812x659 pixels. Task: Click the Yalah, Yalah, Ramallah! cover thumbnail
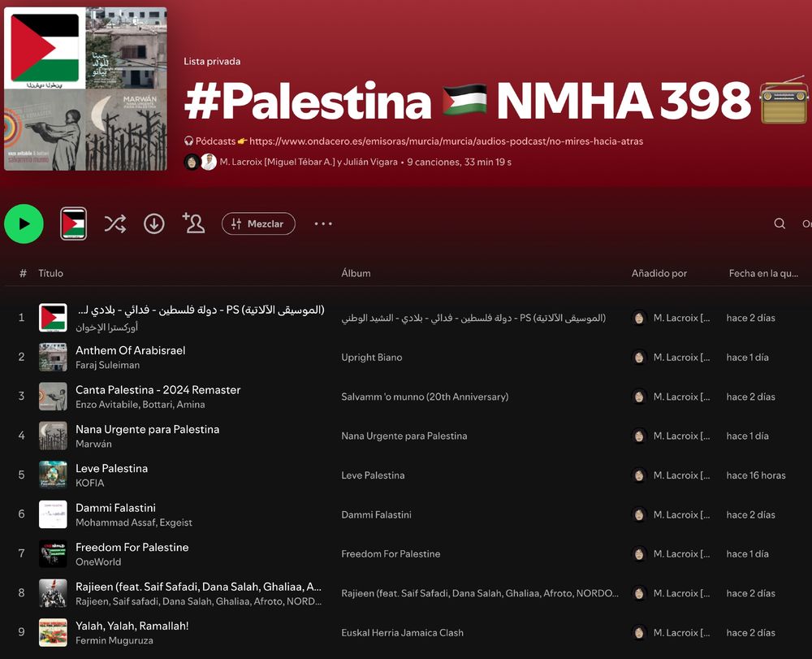click(53, 632)
